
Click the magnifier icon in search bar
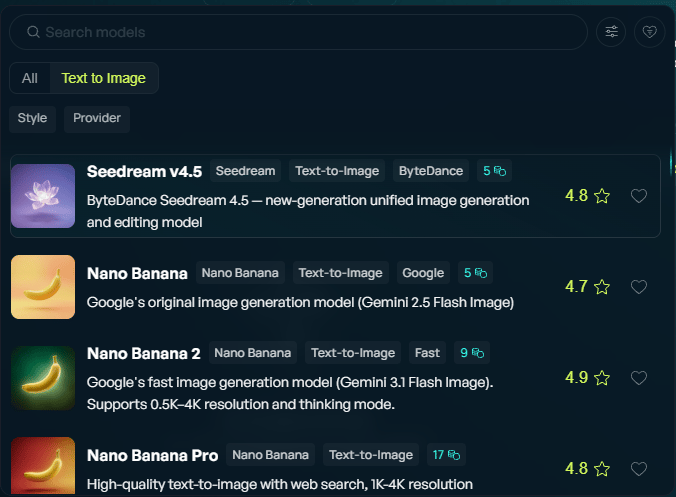(33, 32)
